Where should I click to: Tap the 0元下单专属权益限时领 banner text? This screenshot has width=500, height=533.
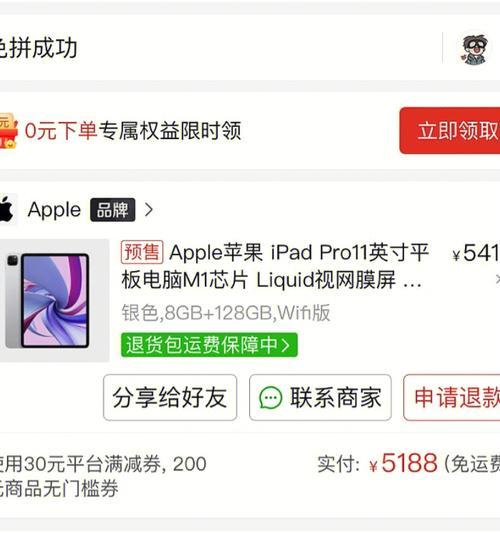[x=133, y=131]
